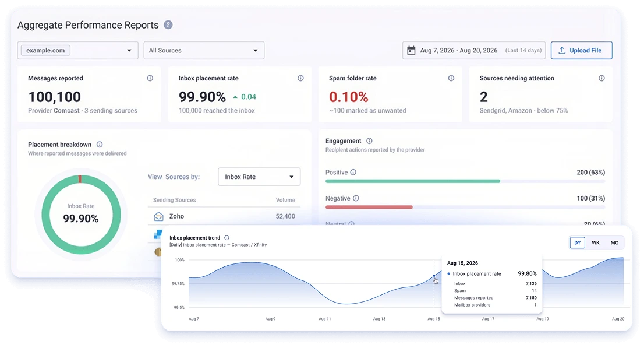This screenshot has width=644, height=348.
Task: Click the green up-arrow 0.04 change indicator
Action: (245, 97)
